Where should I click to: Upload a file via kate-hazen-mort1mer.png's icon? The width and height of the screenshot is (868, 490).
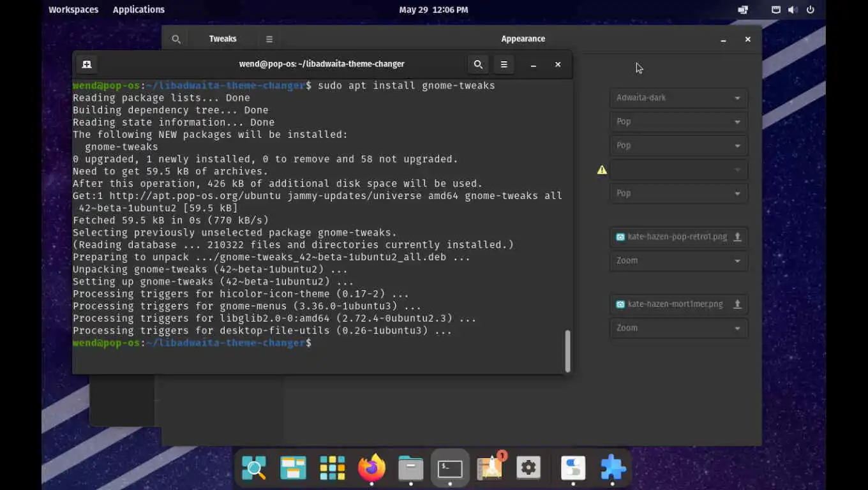click(x=737, y=304)
